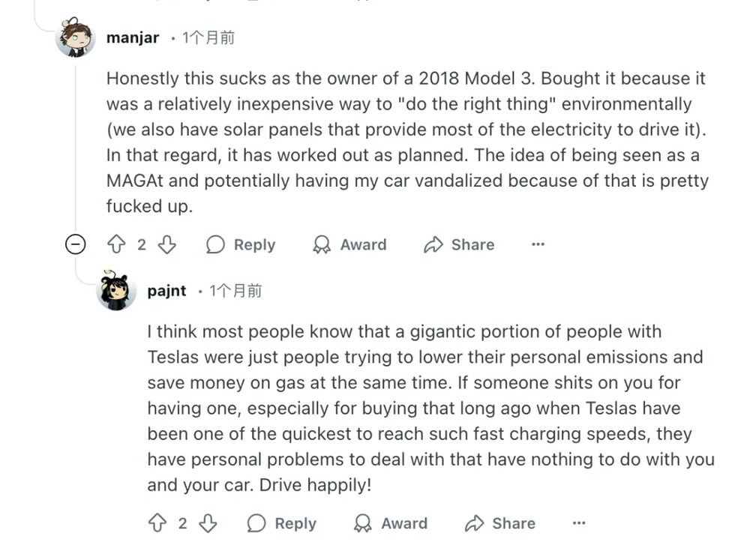Open more options for manjar's comment

tap(538, 244)
